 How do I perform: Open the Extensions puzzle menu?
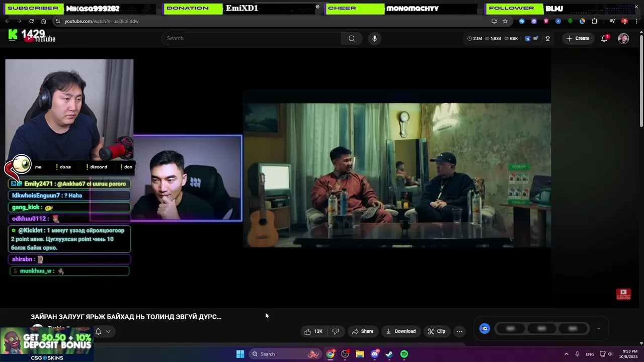594,21
